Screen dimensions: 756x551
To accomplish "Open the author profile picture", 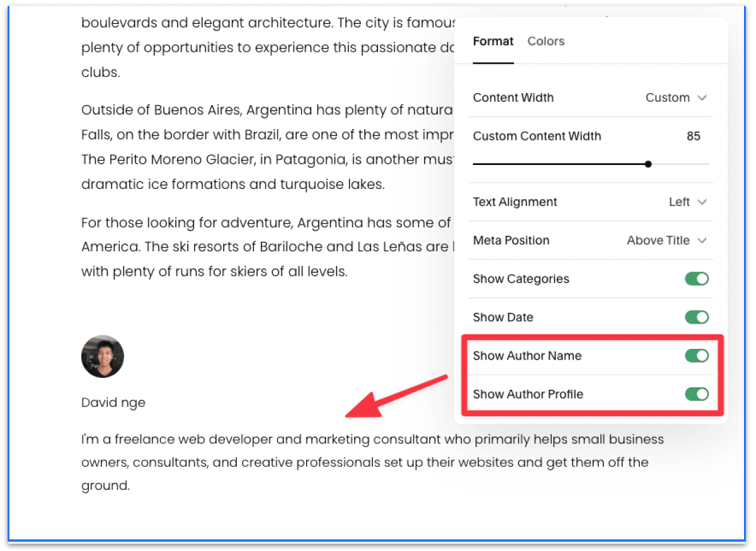I will [103, 356].
